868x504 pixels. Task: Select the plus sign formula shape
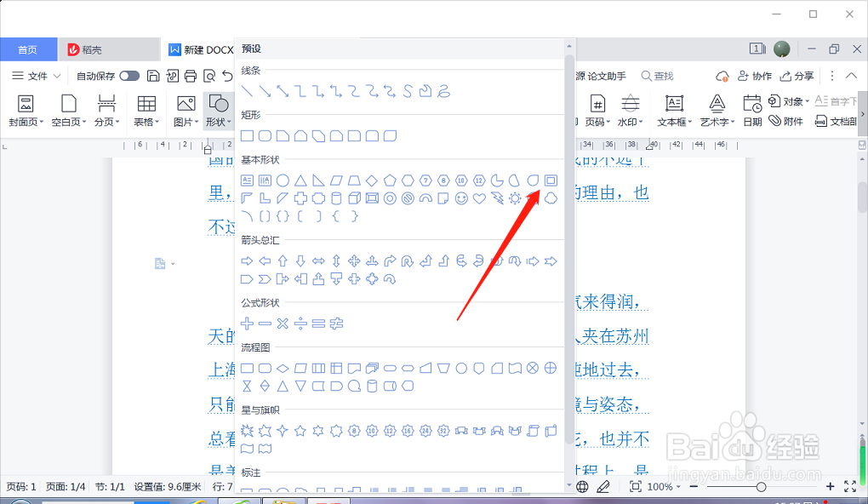(x=248, y=324)
